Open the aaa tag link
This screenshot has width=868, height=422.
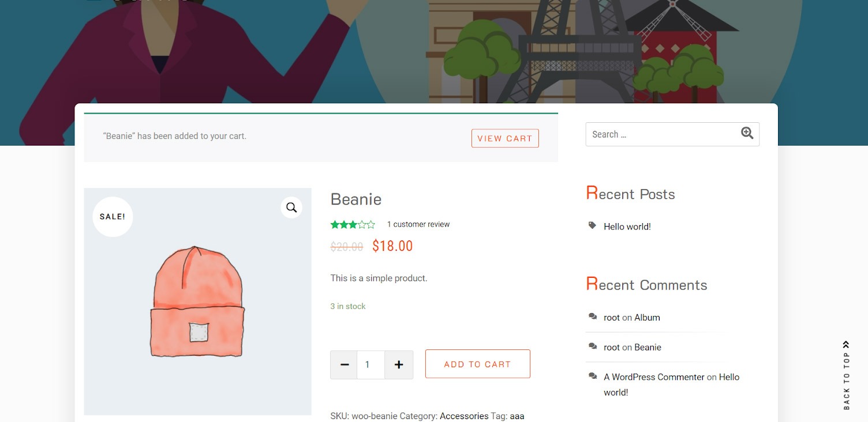(x=517, y=416)
